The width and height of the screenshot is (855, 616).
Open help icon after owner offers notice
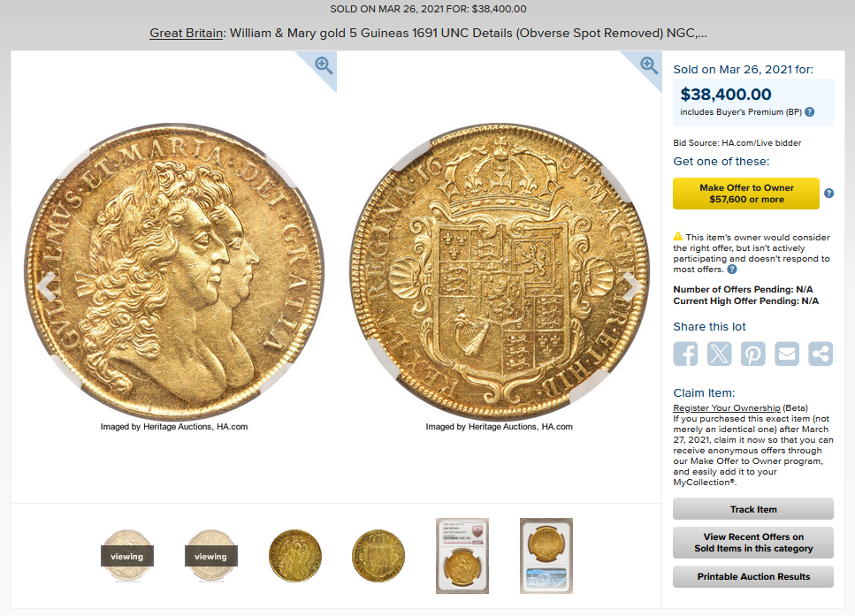point(732,270)
